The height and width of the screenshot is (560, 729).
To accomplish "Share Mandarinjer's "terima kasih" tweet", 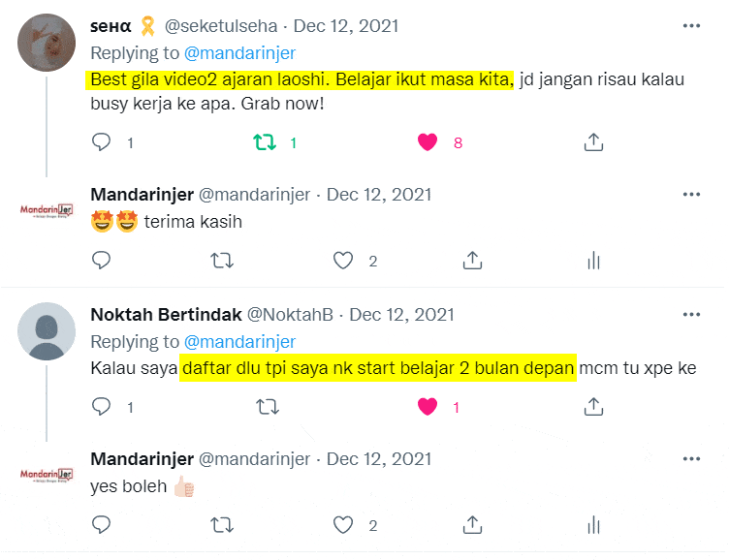I will pyautogui.click(x=472, y=261).
